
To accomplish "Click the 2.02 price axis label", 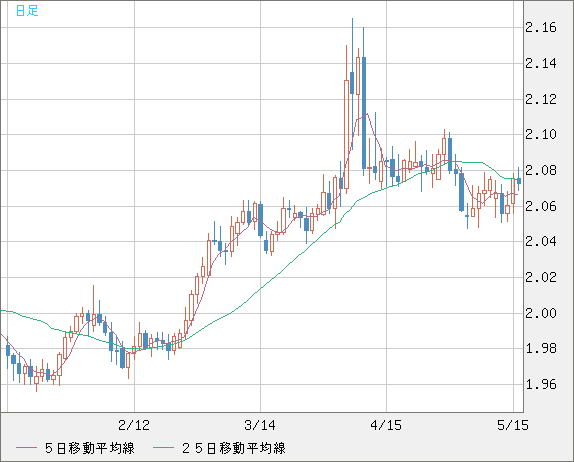I will pyautogui.click(x=541, y=277).
